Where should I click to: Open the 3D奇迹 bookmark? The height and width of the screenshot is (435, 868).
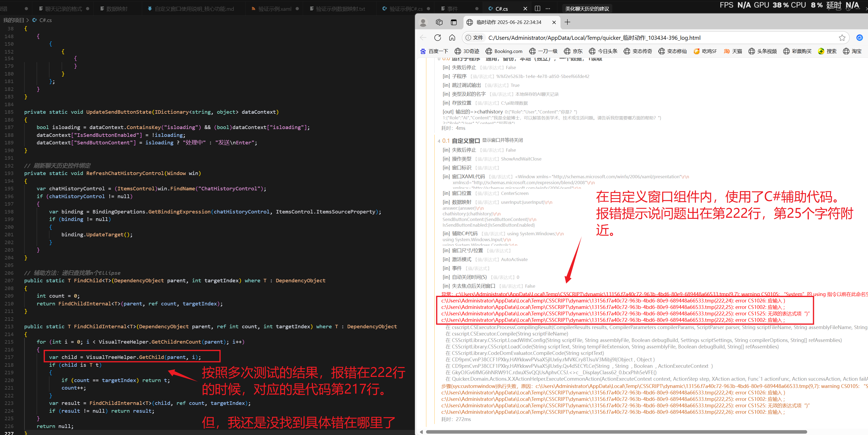[467, 51]
